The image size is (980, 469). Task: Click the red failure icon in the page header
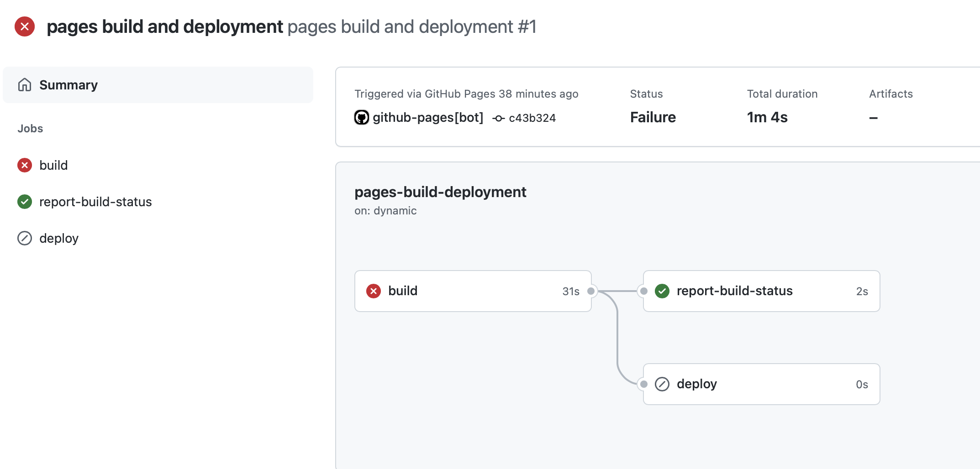pyautogui.click(x=25, y=27)
